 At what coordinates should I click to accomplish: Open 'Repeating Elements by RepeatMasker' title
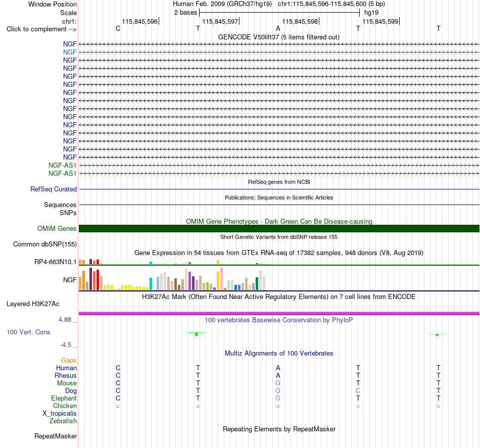coord(279,429)
